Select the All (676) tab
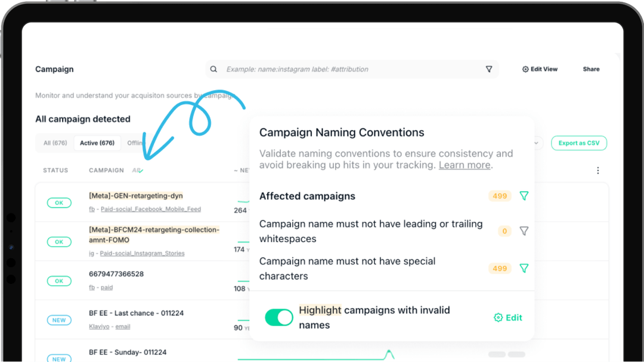Viewport: 644px width, 362px height. tap(54, 143)
